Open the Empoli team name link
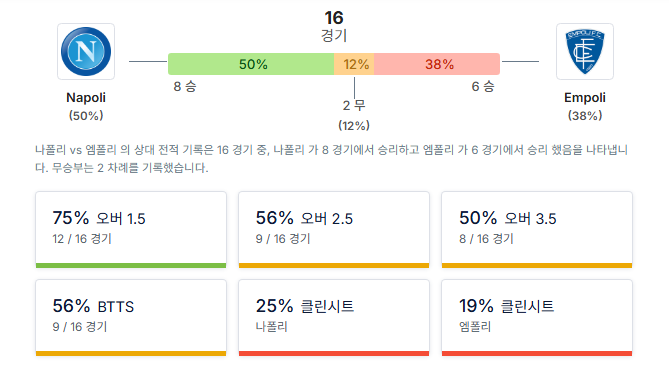This screenshot has height=369, width=669. [585, 98]
